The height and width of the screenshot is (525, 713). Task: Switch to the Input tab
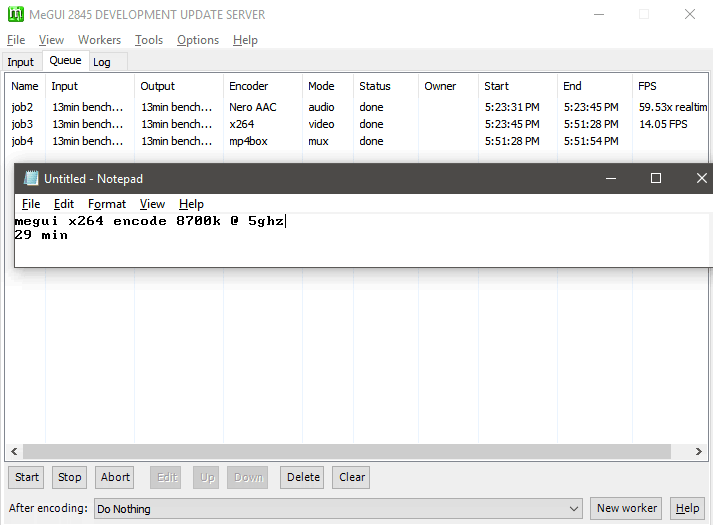20,62
